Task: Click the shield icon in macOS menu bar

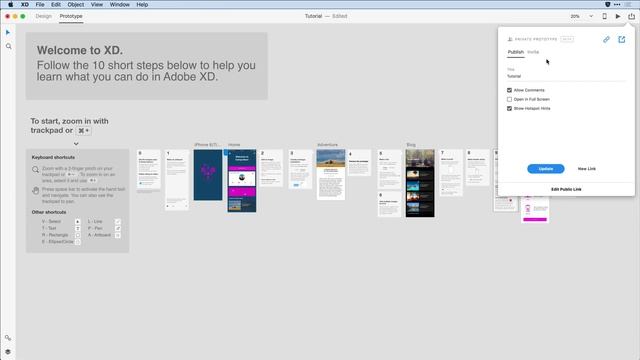Action: [x=607, y=4]
